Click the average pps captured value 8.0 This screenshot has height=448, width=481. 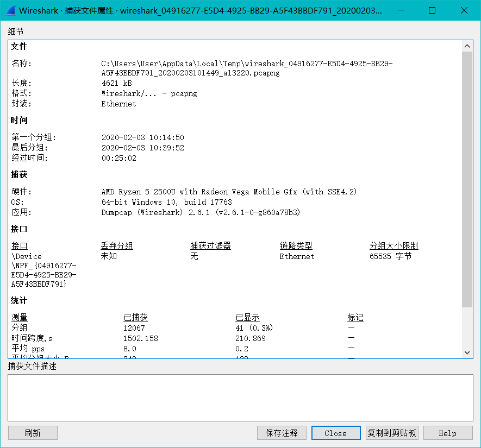pos(130,349)
